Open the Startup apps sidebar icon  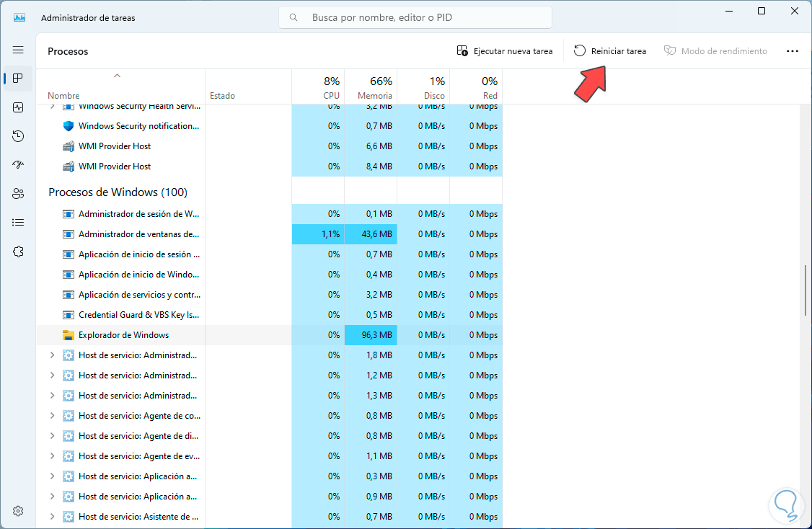pos(18,164)
